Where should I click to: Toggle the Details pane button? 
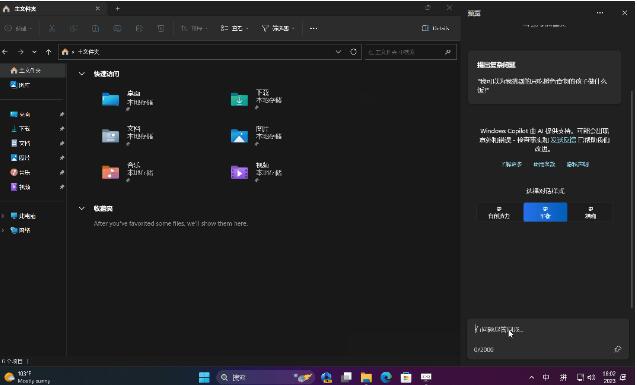pyautogui.click(x=436, y=28)
